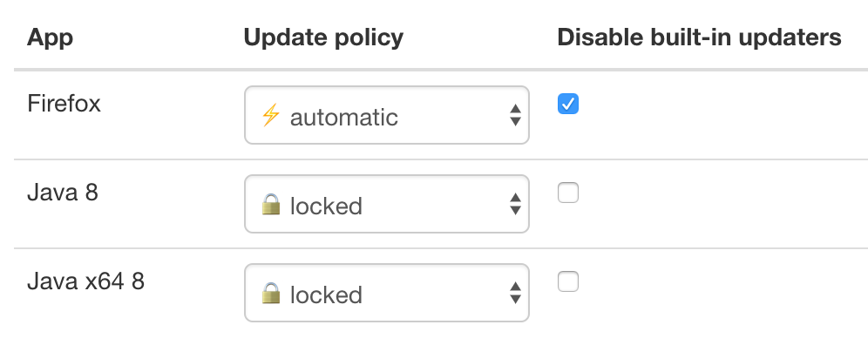Screen dimensions: 868x352
Task: Click the up-down arrows on Java x64 8 selector
Action: (515, 294)
